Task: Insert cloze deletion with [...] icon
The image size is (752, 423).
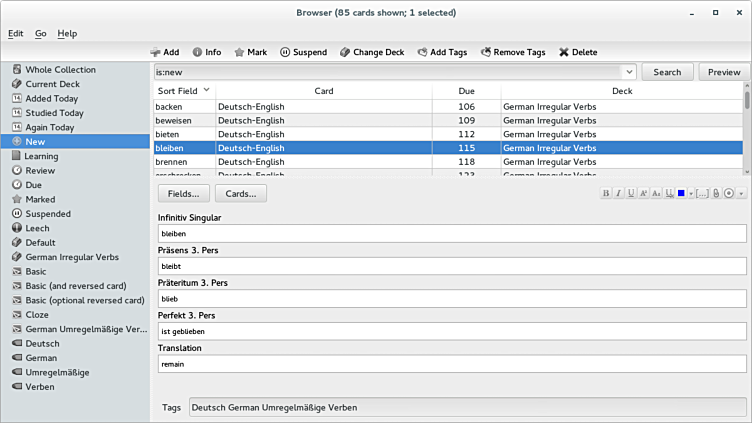Action: point(702,193)
